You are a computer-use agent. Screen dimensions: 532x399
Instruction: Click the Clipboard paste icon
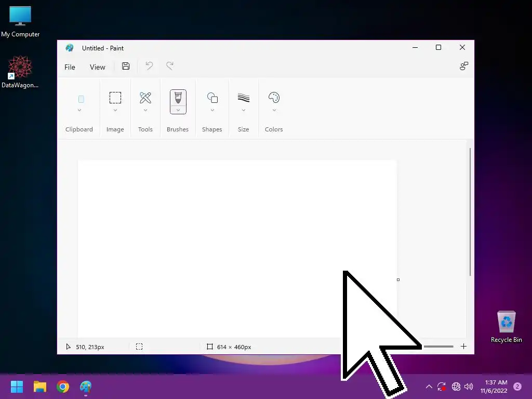(81, 99)
